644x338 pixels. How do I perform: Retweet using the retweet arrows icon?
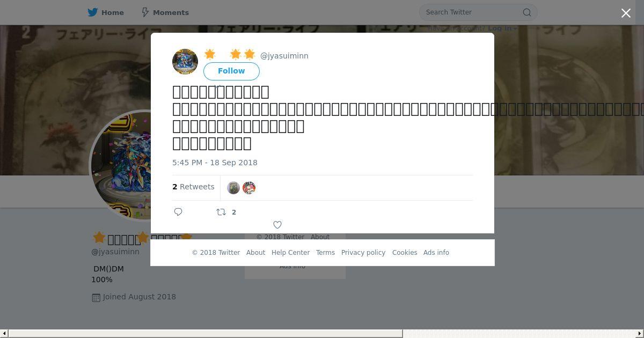click(221, 212)
